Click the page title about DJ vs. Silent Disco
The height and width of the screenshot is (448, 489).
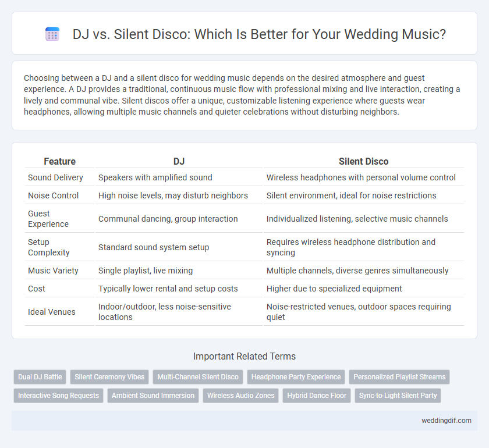259,34
